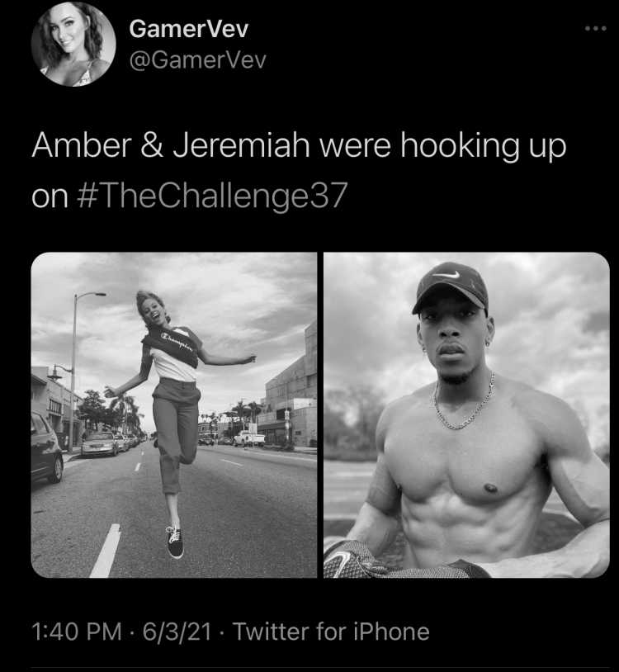Screen dimensions: 619x672
Task: Tap the Nike swoosh cap in right photo
Action: (451, 287)
